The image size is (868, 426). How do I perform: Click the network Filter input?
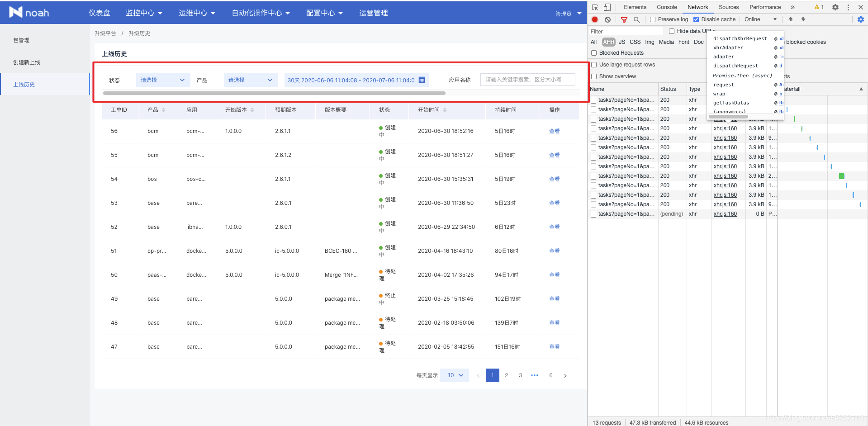pos(626,31)
